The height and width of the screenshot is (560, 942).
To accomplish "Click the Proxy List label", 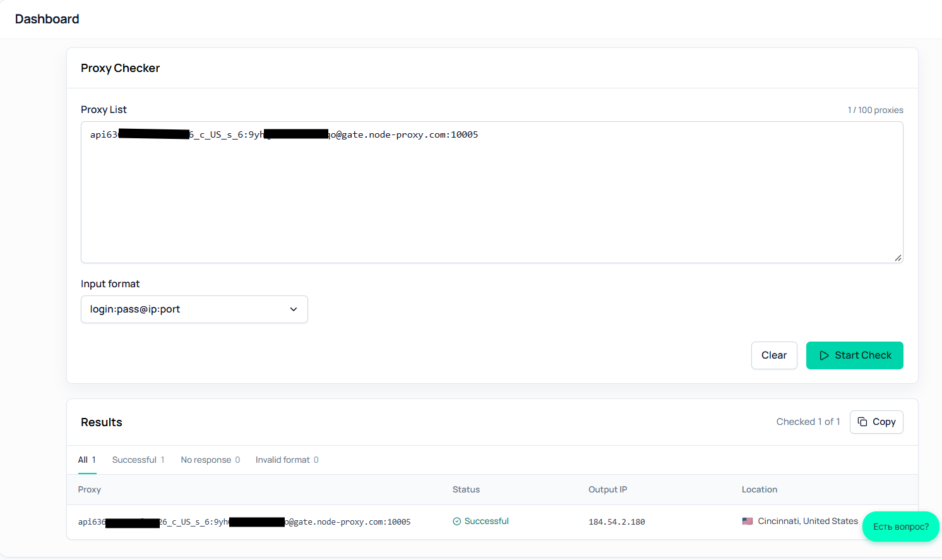I will pyautogui.click(x=104, y=110).
